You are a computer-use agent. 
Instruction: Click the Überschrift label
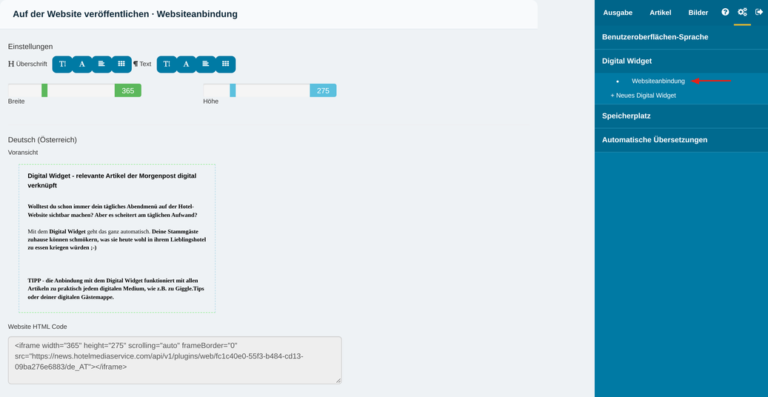(x=31, y=64)
